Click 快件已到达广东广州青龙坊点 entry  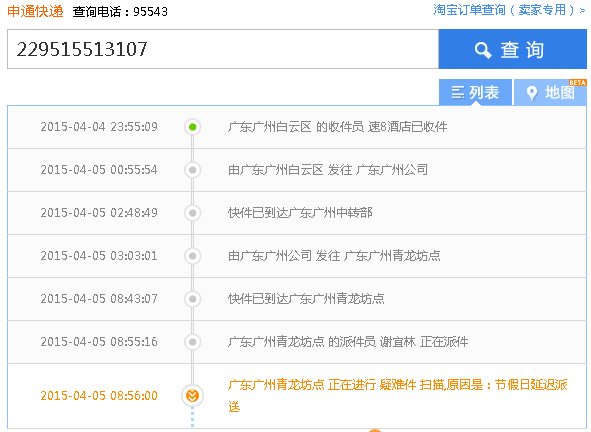coord(306,299)
